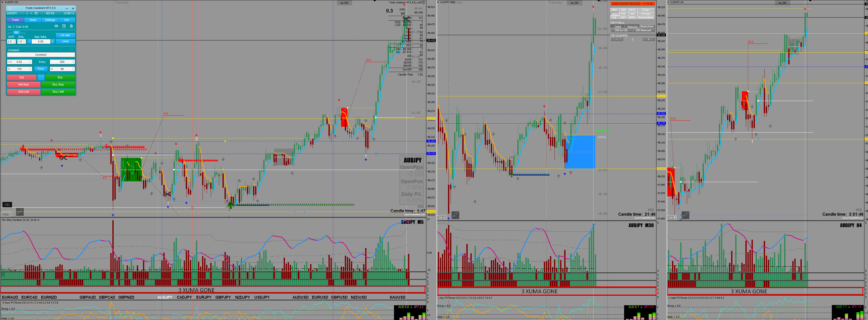The height and width of the screenshot is (320, 868).
Task: Go to the next symbol with the > arrow
Action: [31, 13]
